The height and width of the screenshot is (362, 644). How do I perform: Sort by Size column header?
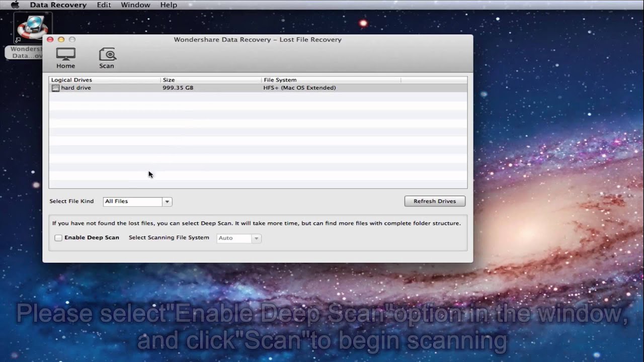tap(211, 80)
